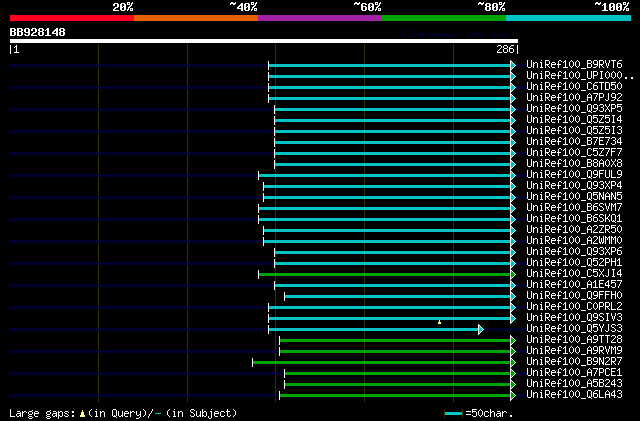Click the cyan ~100% legend color segment
640x421 pixels.
click(x=569, y=18)
